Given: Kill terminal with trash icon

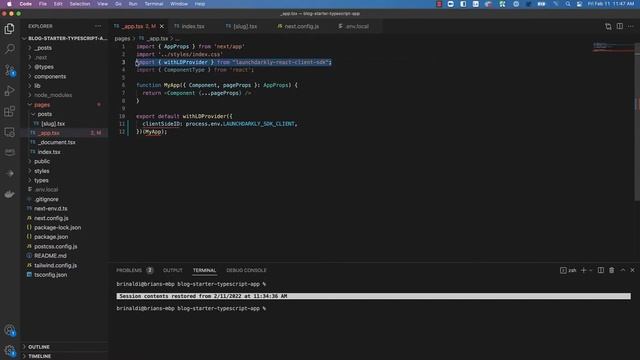Looking at the screenshot, I should click(x=611, y=270).
